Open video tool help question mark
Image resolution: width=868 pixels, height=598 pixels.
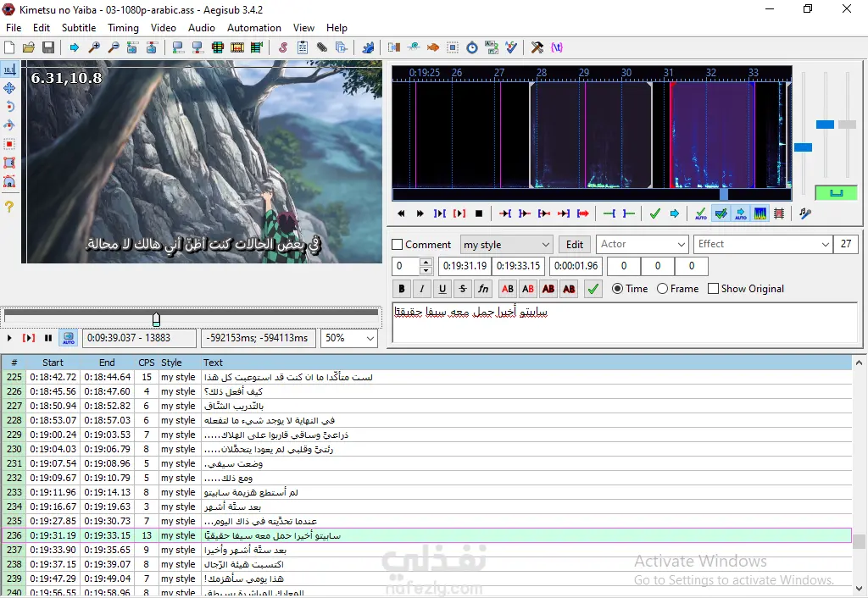point(9,207)
